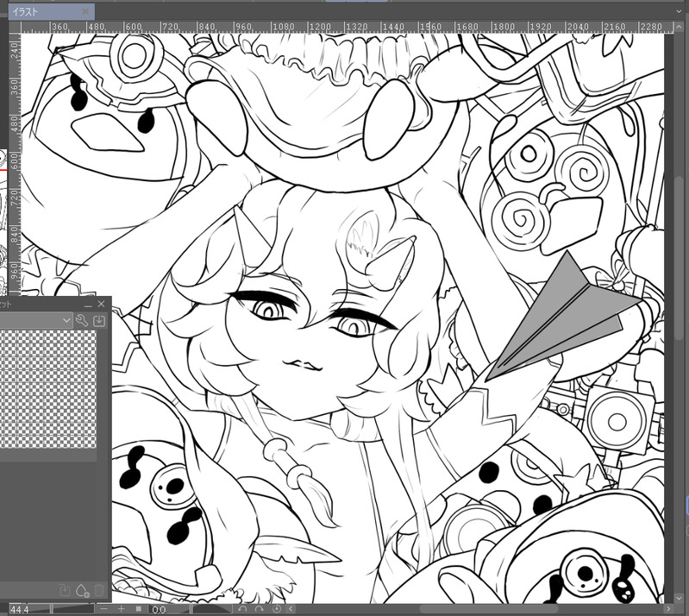Open color set edit wrench settings
The image size is (689, 616).
tap(82, 320)
